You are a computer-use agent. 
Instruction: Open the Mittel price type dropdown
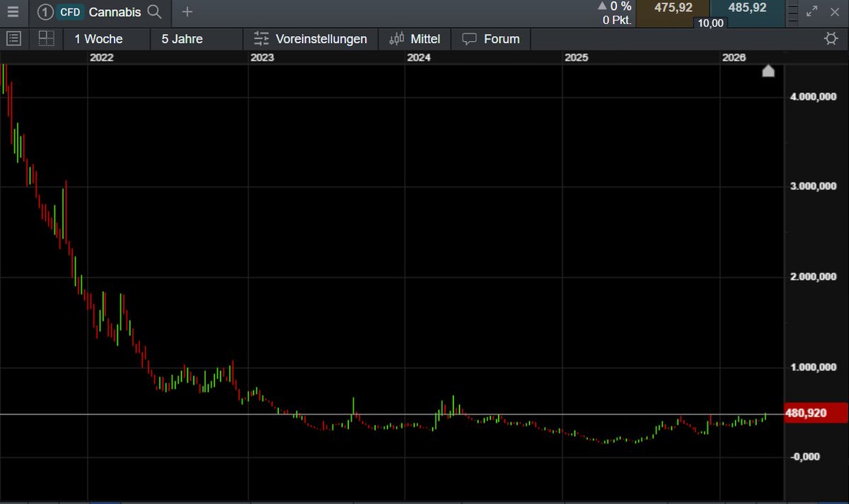click(415, 39)
